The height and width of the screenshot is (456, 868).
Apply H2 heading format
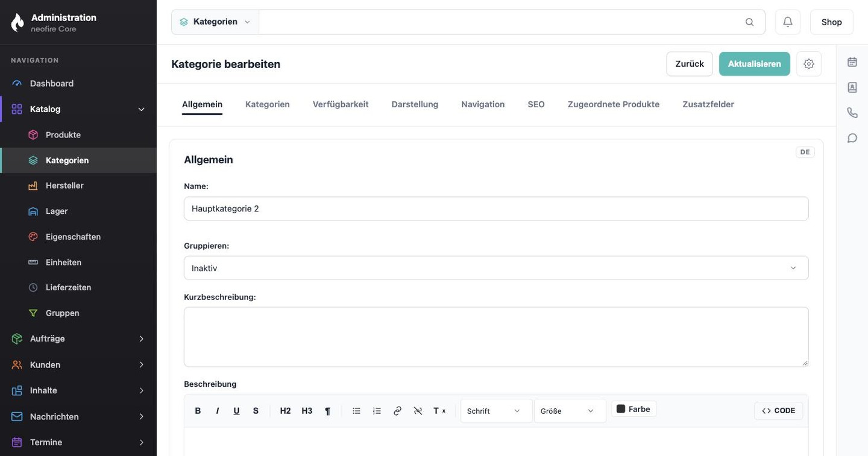(x=285, y=411)
